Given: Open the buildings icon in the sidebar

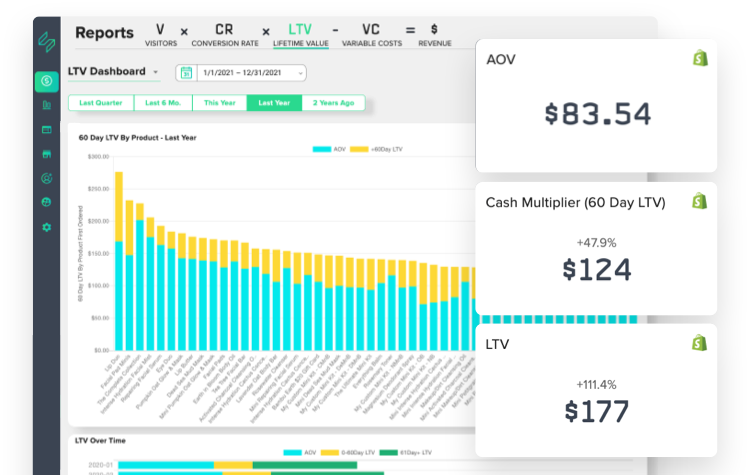Looking at the screenshot, I should click(46, 105).
